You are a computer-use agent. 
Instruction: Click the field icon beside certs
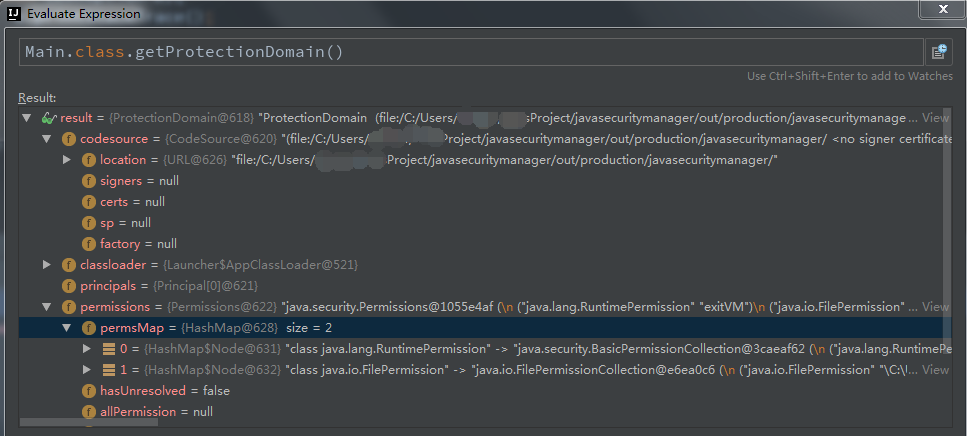pyautogui.click(x=89, y=202)
